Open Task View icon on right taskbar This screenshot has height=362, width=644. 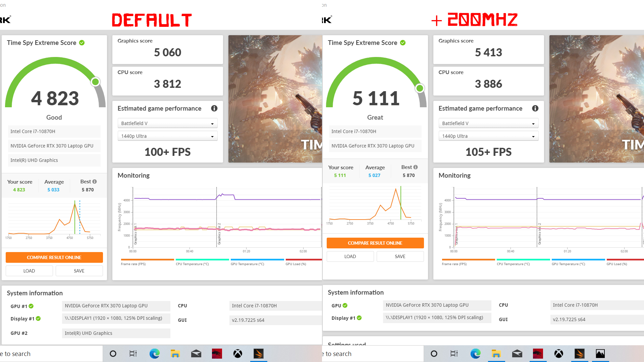pos(454,354)
